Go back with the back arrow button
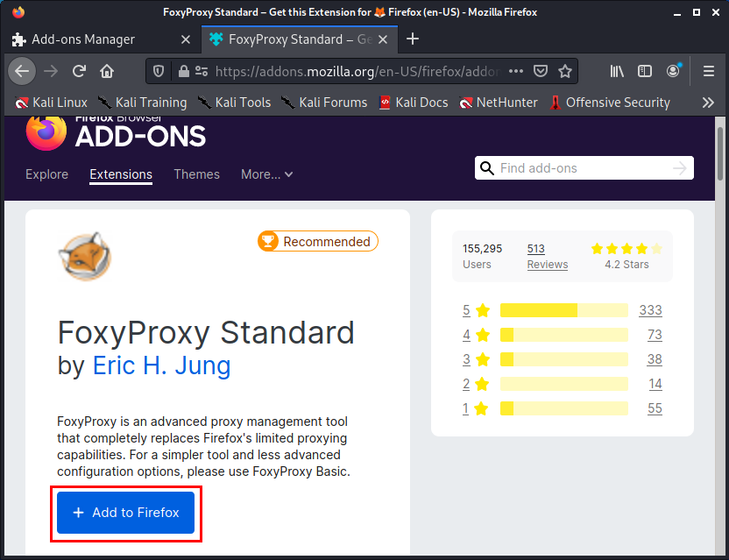This screenshot has width=729, height=560. coord(22,71)
